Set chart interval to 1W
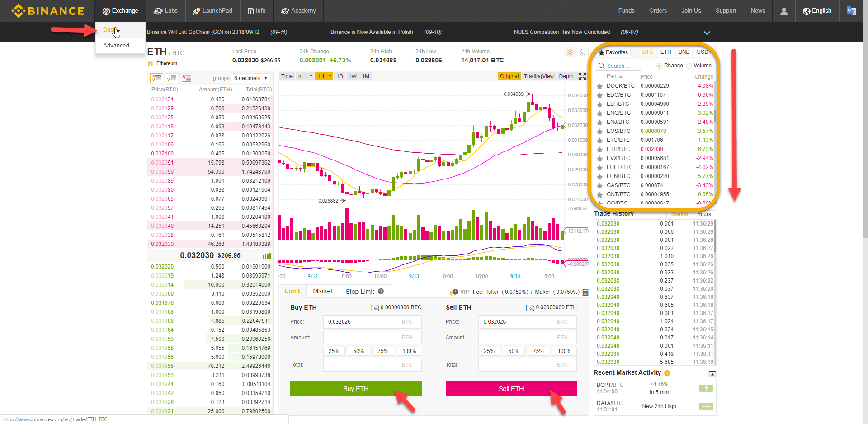The height and width of the screenshot is (424, 868). click(353, 76)
